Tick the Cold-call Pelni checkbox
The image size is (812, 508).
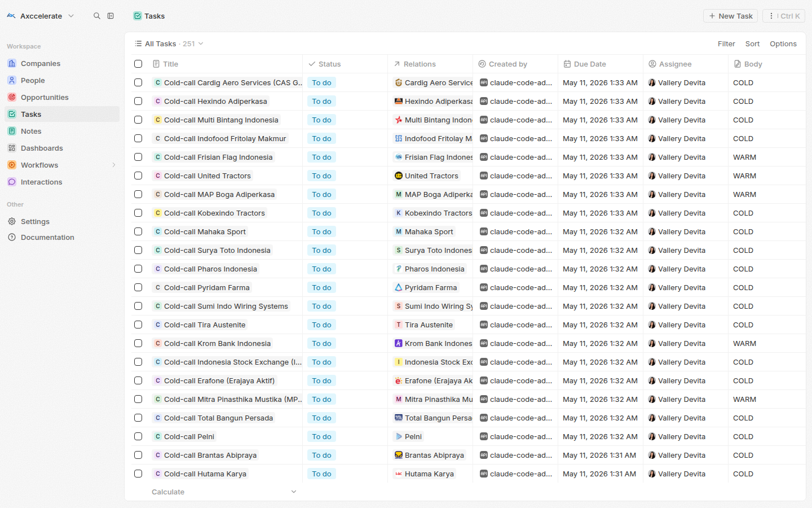coord(138,436)
